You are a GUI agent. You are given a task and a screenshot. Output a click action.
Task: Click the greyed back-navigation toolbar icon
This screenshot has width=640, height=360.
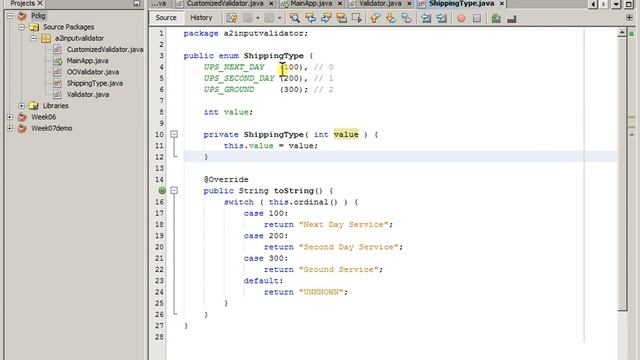coord(248,18)
